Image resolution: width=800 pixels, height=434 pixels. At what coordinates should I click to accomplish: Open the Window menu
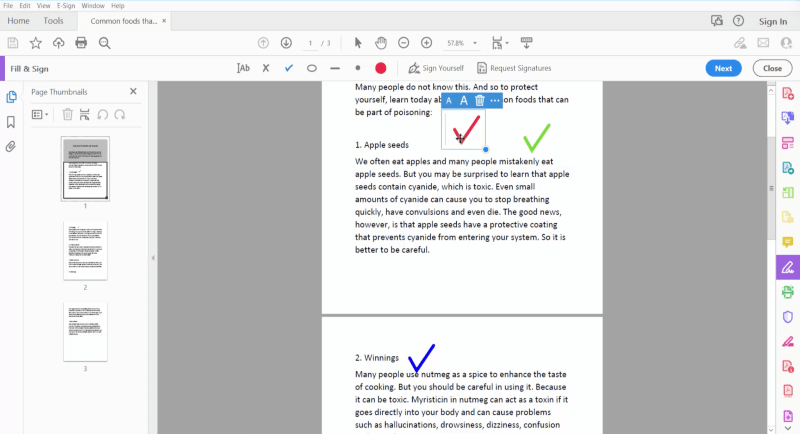93,6
